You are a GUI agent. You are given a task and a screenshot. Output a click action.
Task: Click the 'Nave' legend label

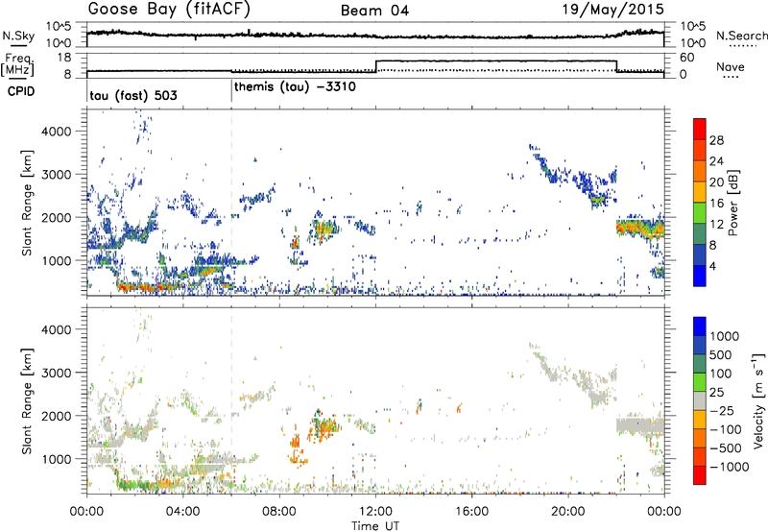[731, 66]
